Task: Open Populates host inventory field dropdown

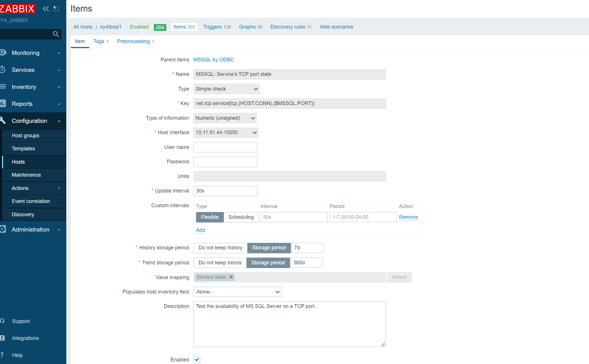Action: (237, 292)
